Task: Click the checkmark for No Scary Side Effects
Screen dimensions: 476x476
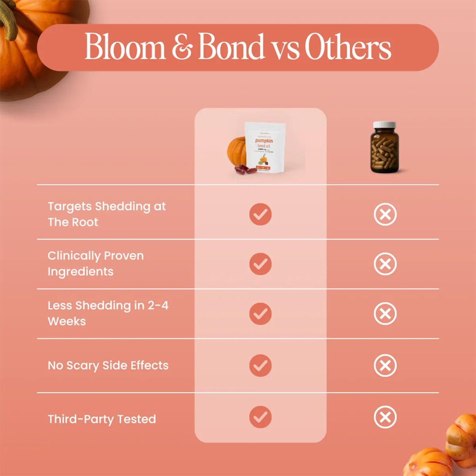Action: 260,365
